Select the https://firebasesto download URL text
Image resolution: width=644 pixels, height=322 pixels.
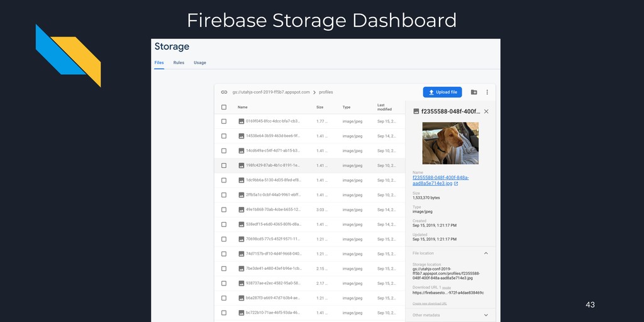click(448, 293)
